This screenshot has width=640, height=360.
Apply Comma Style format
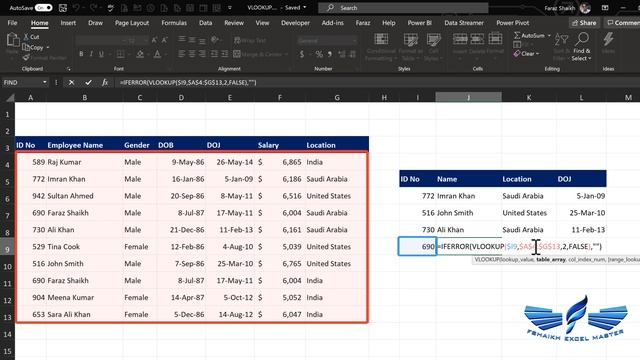330,54
